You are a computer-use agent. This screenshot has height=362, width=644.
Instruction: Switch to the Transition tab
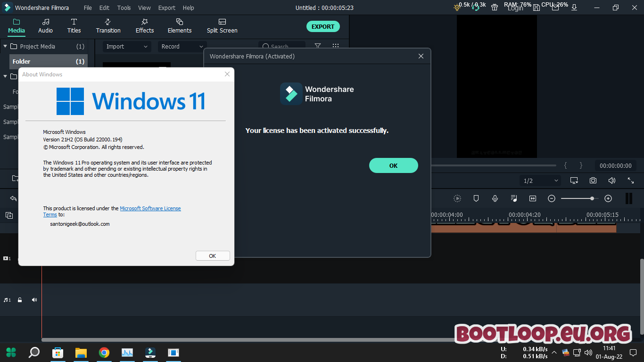click(108, 26)
